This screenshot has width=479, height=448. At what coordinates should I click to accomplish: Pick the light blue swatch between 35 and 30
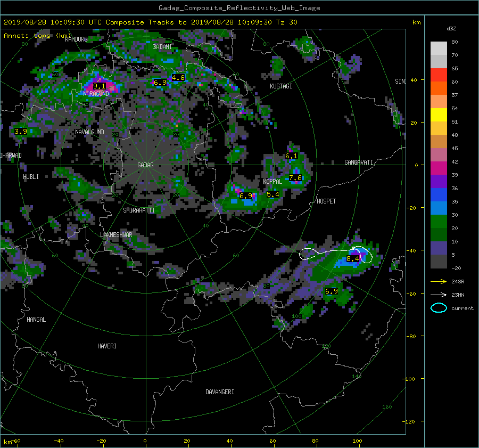click(x=439, y=208)
